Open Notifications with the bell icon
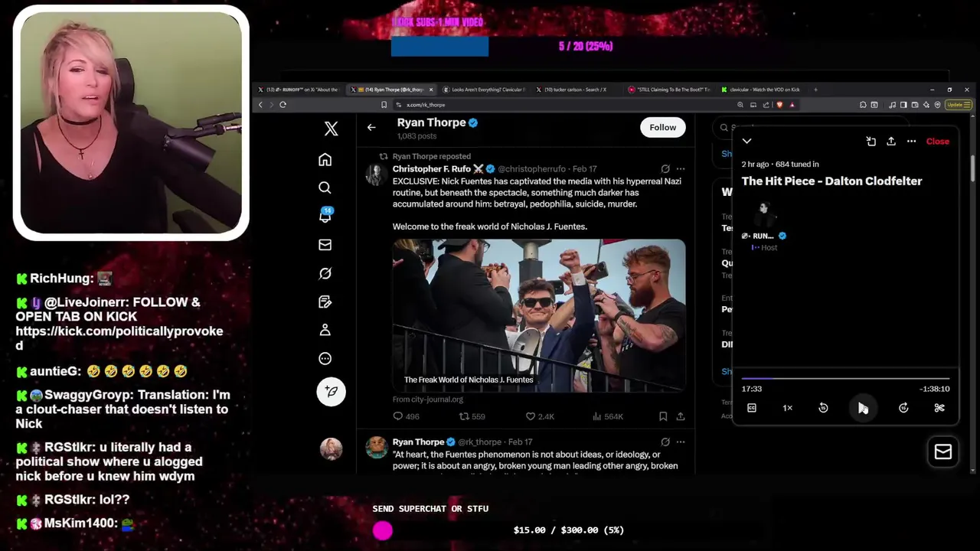This screenshot has width=980, height=551. point(325,216)
